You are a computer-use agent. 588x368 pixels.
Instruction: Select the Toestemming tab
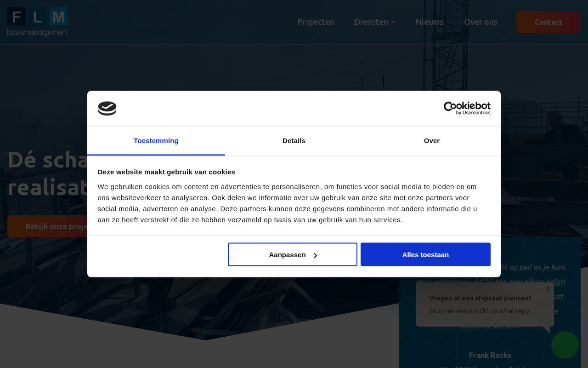pos(156,141)
